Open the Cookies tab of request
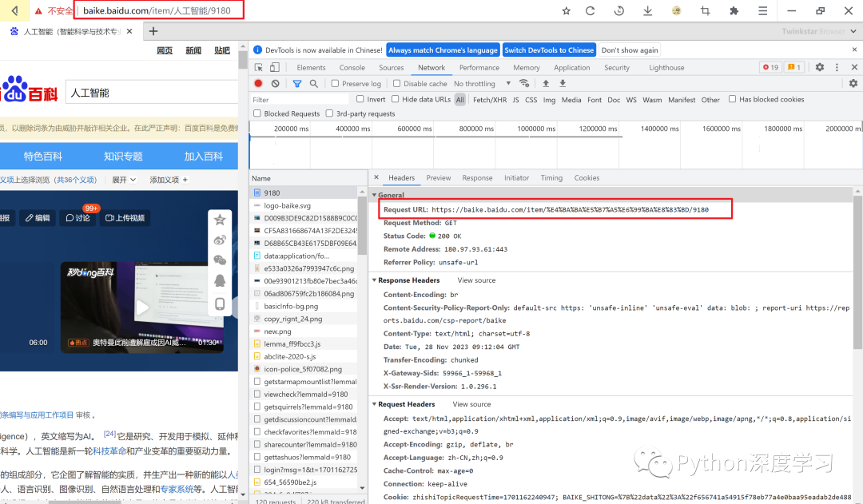This screenshot has height=504, width=863. pyautogui.click(x=587, y=178)
